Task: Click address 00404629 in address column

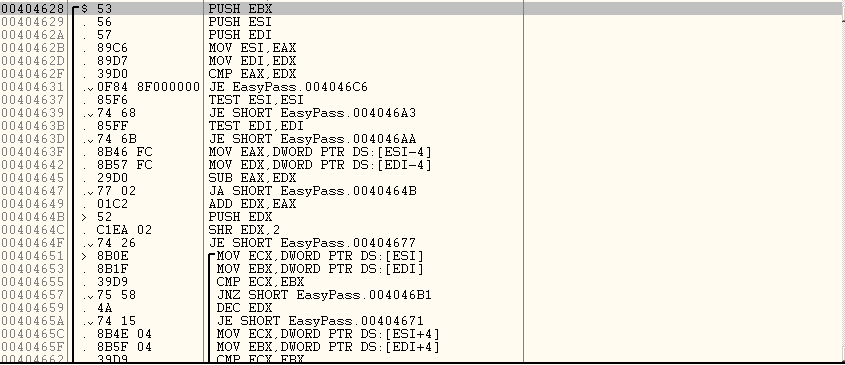Action: tap(32, 22)
